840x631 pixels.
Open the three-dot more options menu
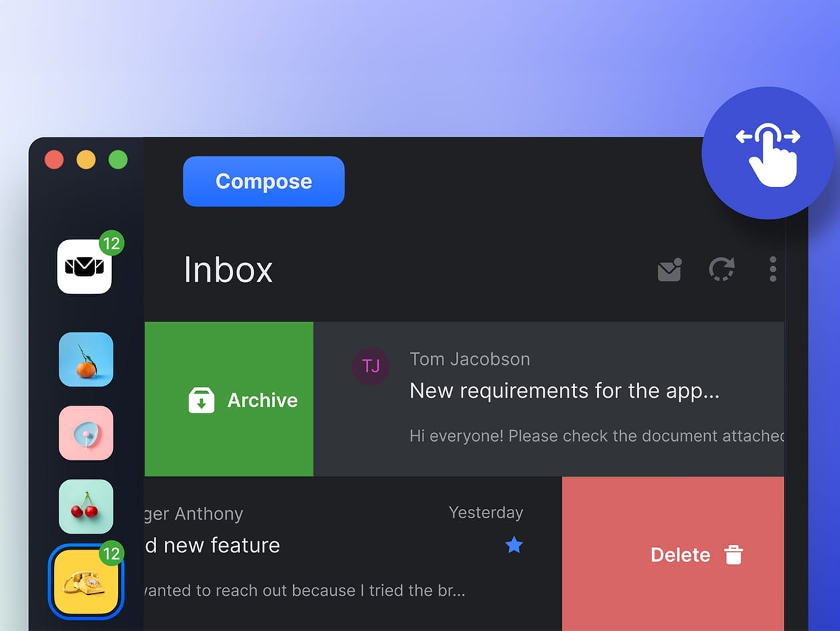(x=773, y=269)
